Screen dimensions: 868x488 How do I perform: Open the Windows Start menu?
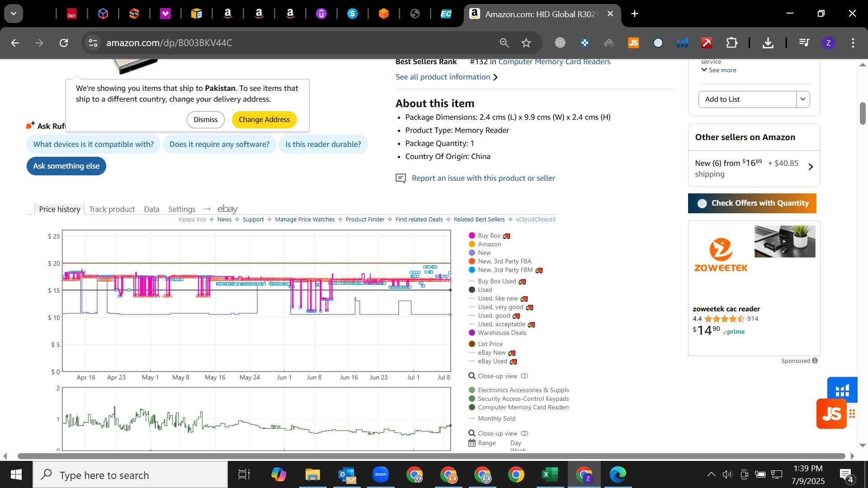16,474
